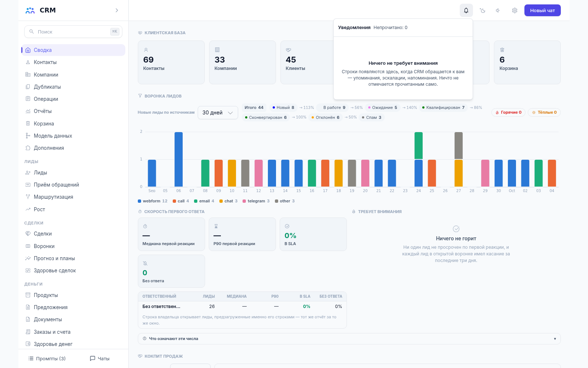Screen dimensions: 588x368
Task: Click the Маршрутизация icon
Action: pyautogui.click(x=28, y=197)
